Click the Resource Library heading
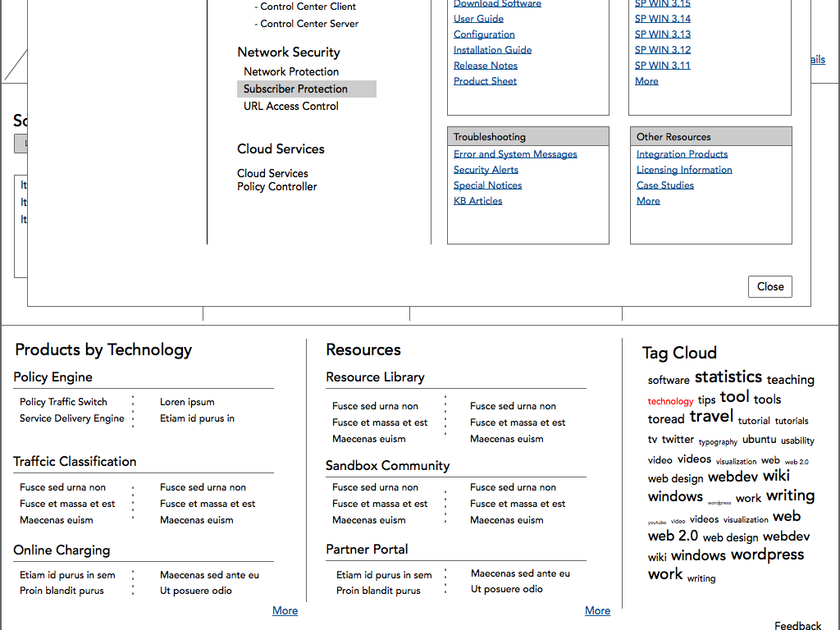Viewport: 840px width, 630px height. coord(375,377)
